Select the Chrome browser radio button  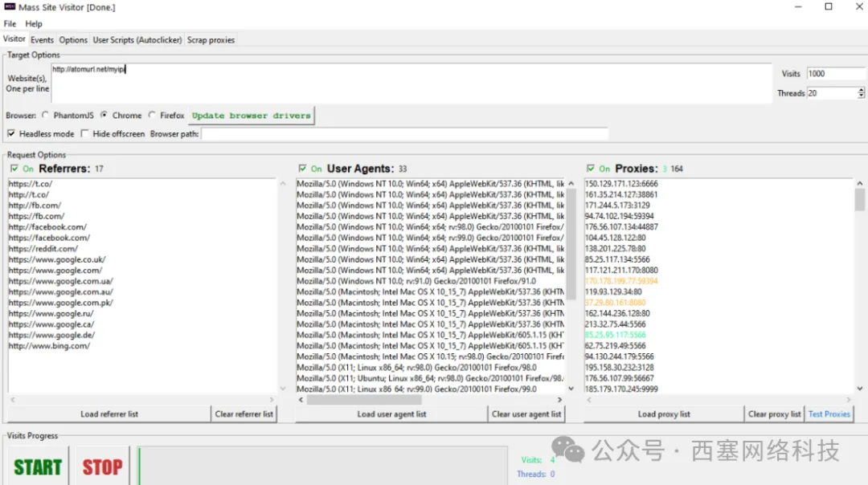coord(104,115)
